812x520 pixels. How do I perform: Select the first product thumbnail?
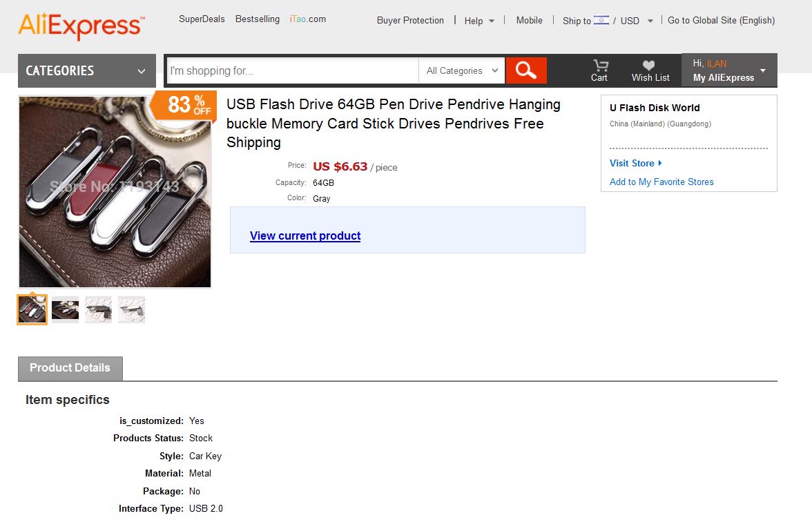click(x=32, y=310)
